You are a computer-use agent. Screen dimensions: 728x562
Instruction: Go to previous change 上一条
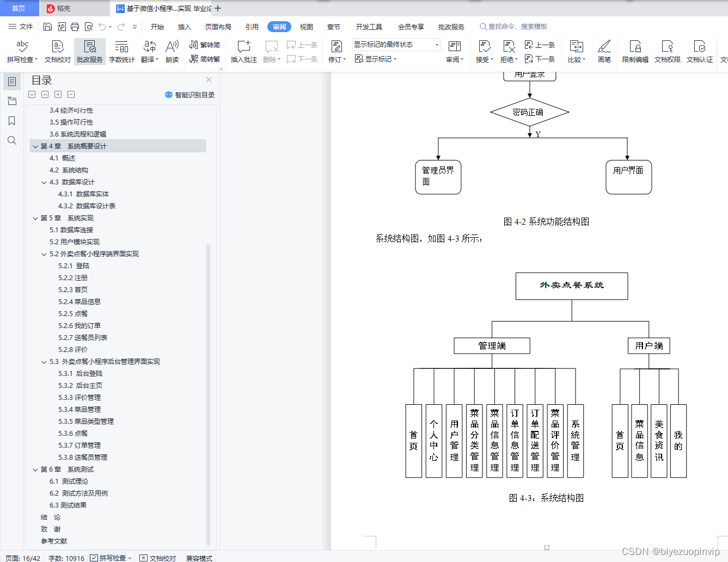coord(540,45)
